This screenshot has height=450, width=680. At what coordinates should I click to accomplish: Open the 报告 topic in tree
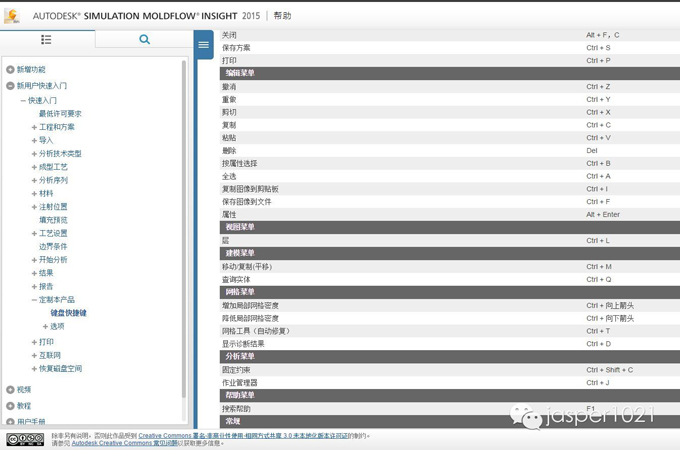(46, 287)
